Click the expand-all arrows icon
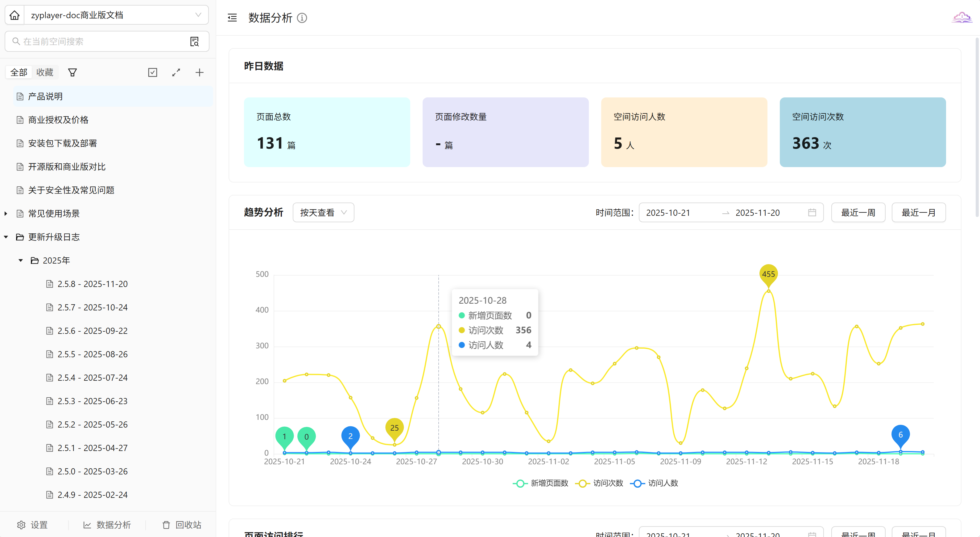Viewport: 980px width, 537px height. pos(176,72)
